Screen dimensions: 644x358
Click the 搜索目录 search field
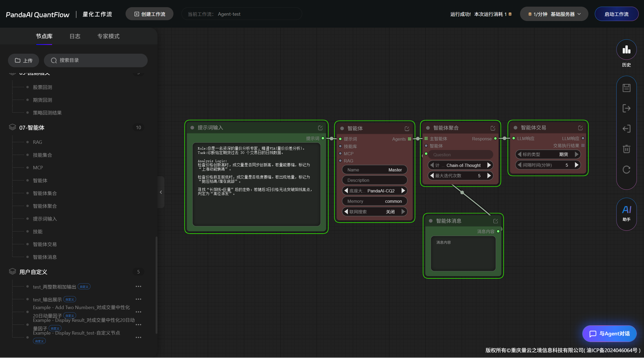(96, 60)
